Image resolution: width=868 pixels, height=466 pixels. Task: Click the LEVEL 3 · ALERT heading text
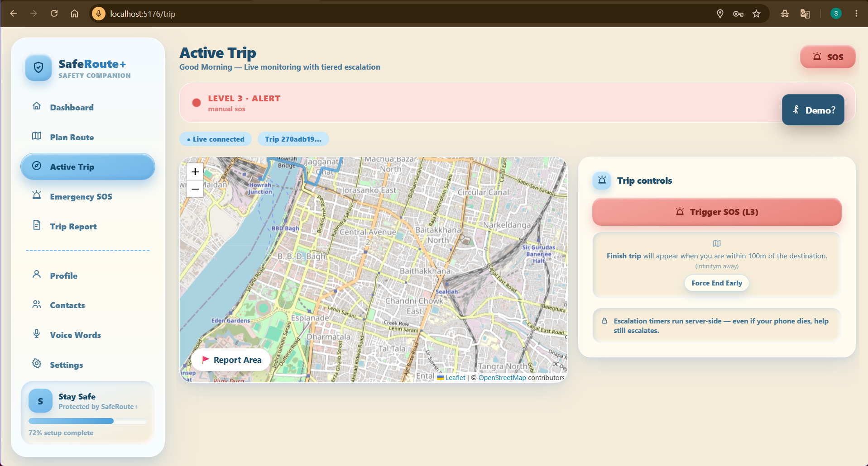[x=244, y=98]
